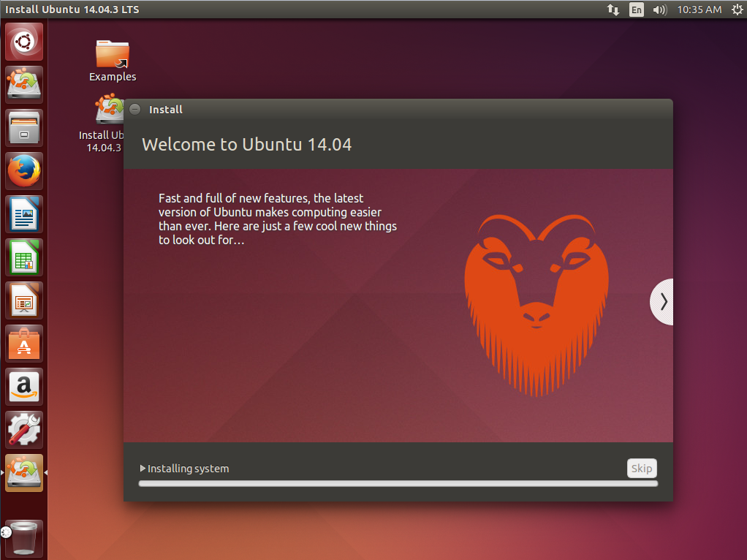The image size is (747, 560).
Task: Click the "Install" window title text
Action: click(x=166, y=110)
